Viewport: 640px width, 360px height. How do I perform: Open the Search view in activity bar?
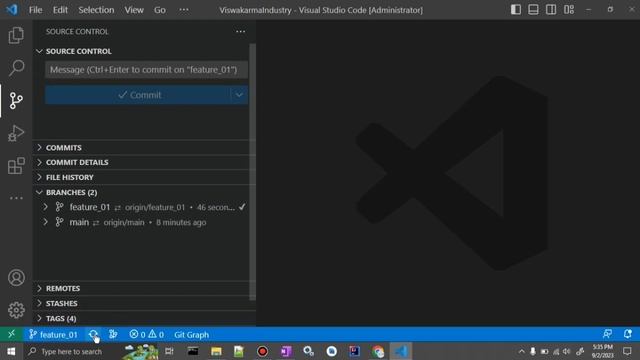click(x=16, y=68)
